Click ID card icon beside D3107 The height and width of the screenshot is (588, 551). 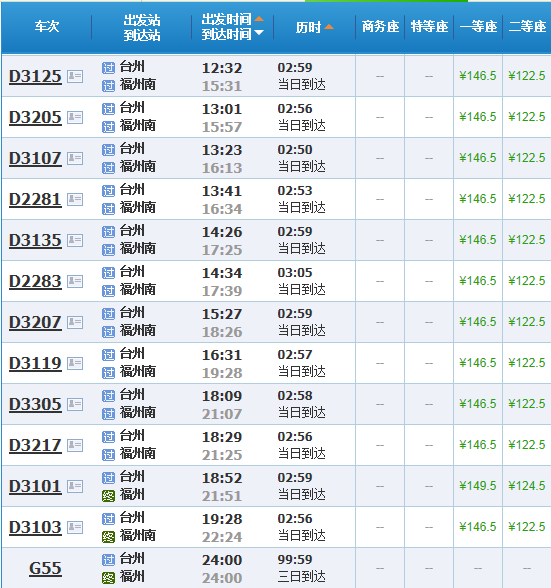point(75,158)
